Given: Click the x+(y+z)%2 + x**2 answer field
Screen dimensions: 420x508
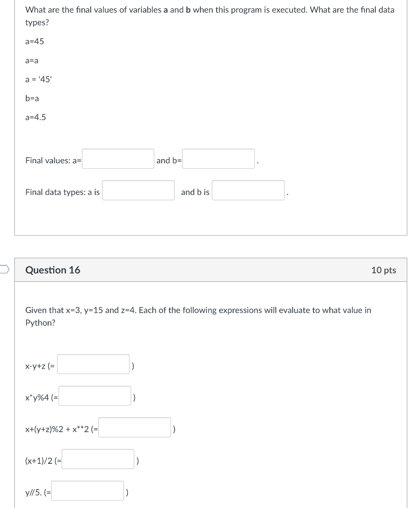Looking at the screenshot, I should (x=134, y=427).
